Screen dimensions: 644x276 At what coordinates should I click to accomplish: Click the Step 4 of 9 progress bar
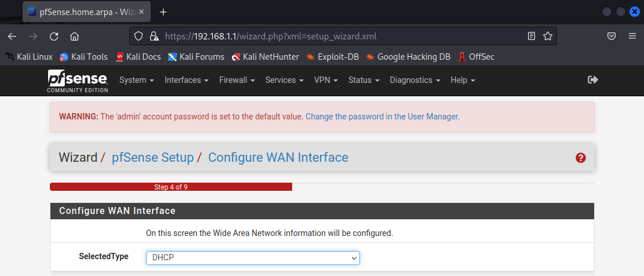(x=171, y=187)
